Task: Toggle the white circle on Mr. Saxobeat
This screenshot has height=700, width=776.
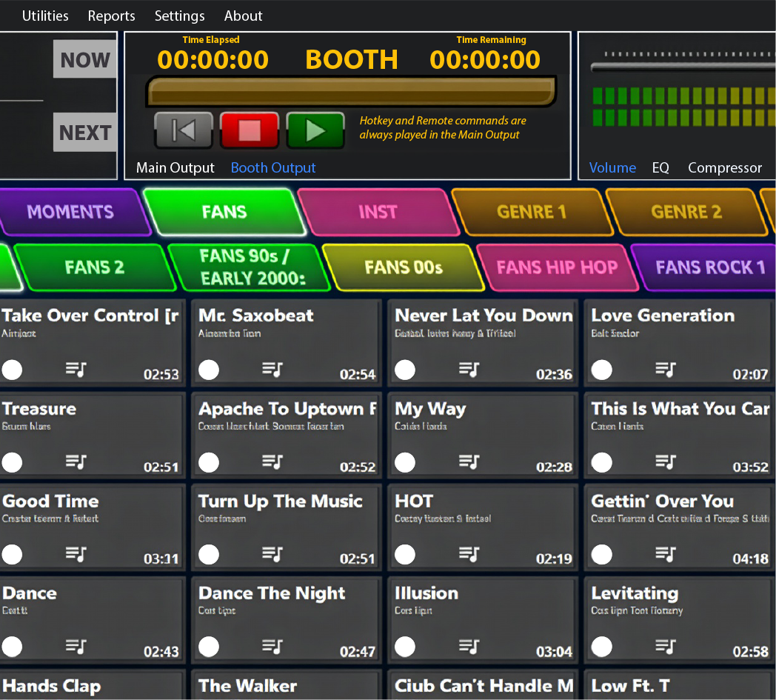Action: click(x=209, y=370)
